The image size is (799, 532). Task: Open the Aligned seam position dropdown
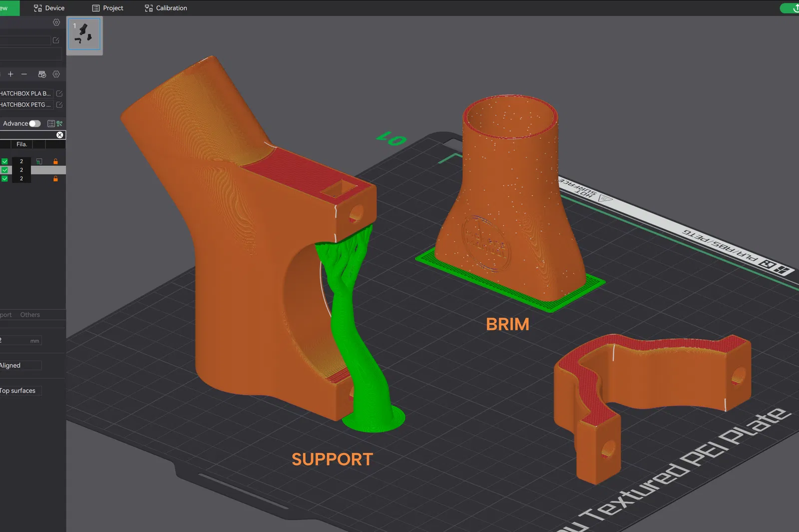click(x=20, y=365)
